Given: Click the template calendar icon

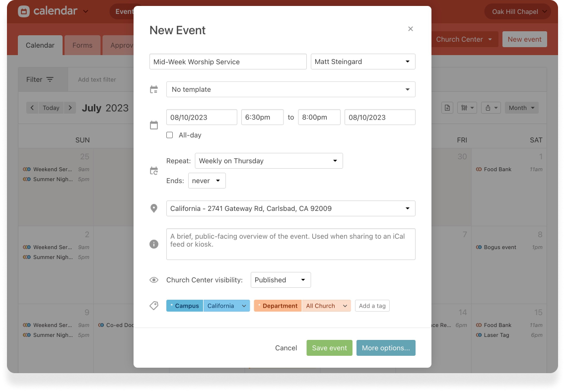Looking at the screenshot, I should pos(154,90).
